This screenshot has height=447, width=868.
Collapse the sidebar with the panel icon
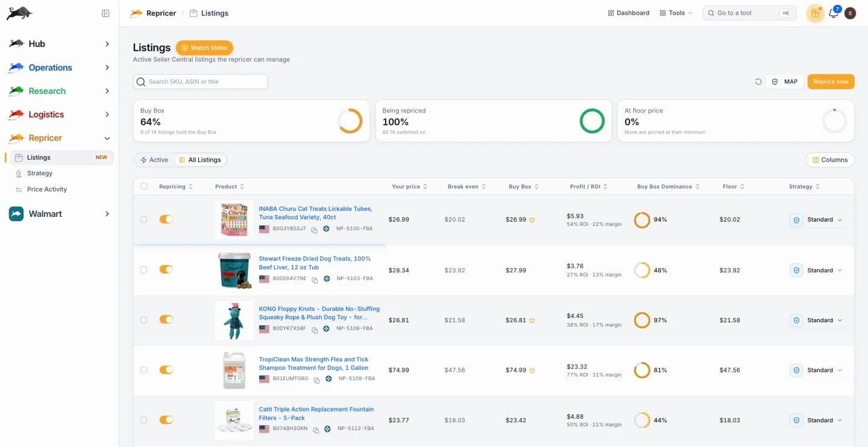pyautogui.click(x=105, y=13)
